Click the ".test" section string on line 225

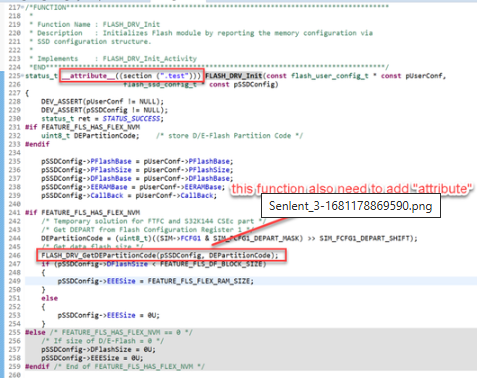[174, 76]
